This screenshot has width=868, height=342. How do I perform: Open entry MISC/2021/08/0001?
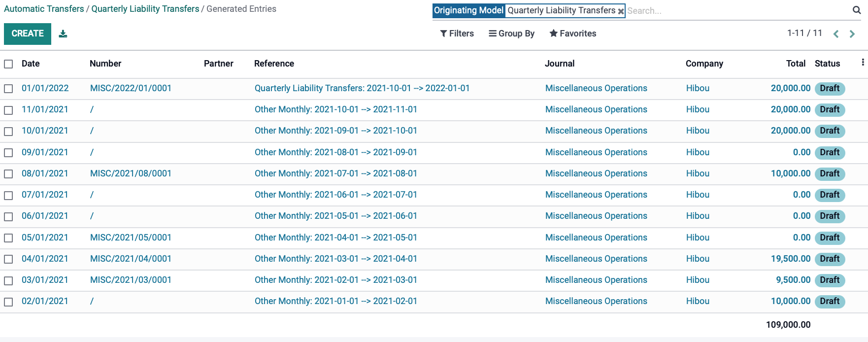click(131, 173)
